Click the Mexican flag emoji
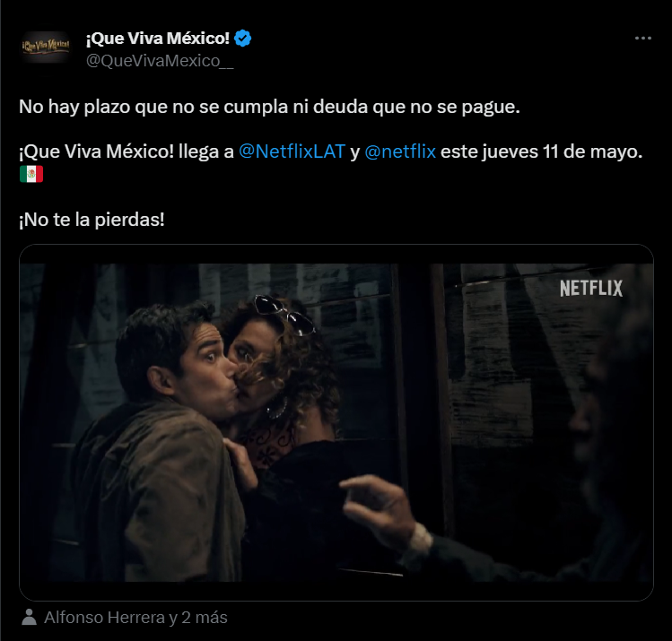 tap(31, 174)
